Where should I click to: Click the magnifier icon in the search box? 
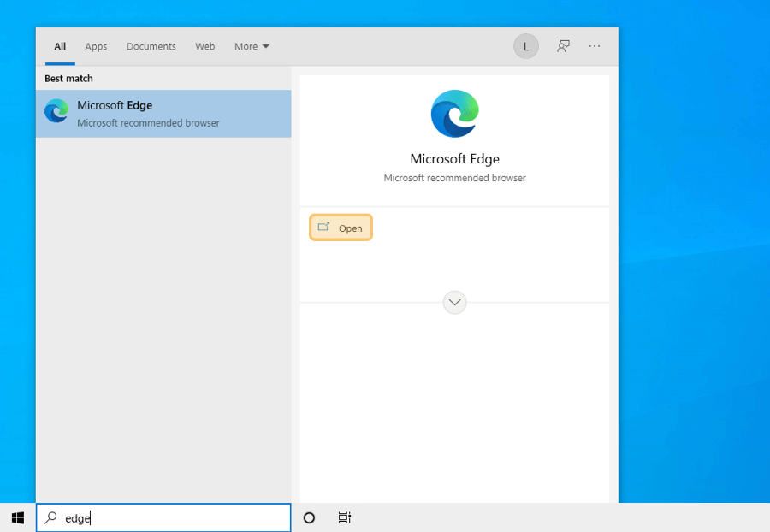[51, 517]
